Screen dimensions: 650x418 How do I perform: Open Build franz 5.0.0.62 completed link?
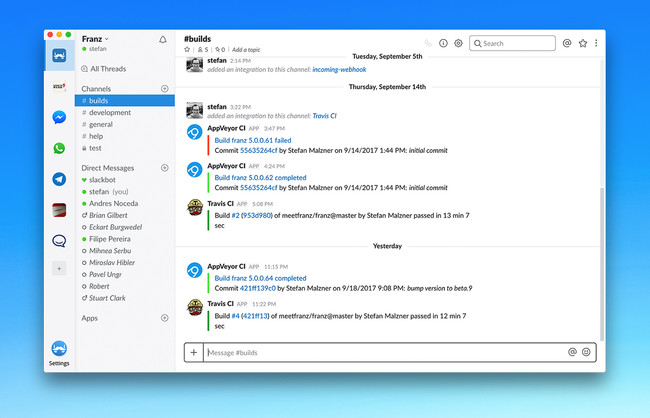260,177
